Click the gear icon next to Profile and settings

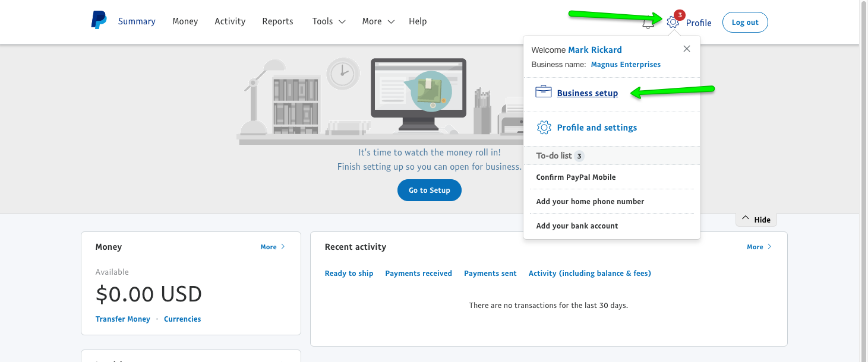tap(544, 127)
